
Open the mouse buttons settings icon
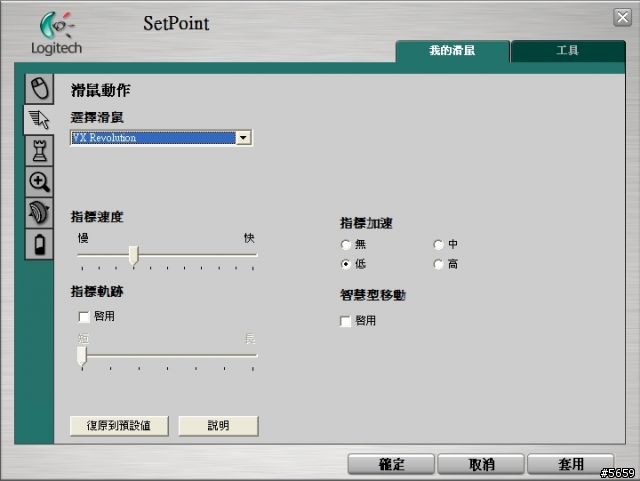(x=39, y=88)
